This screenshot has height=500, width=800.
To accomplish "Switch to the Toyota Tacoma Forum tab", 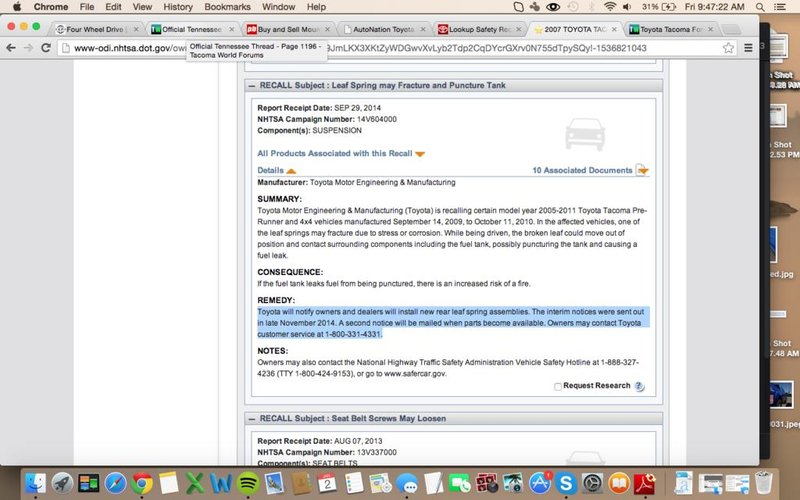I will [x=670, y=29].
